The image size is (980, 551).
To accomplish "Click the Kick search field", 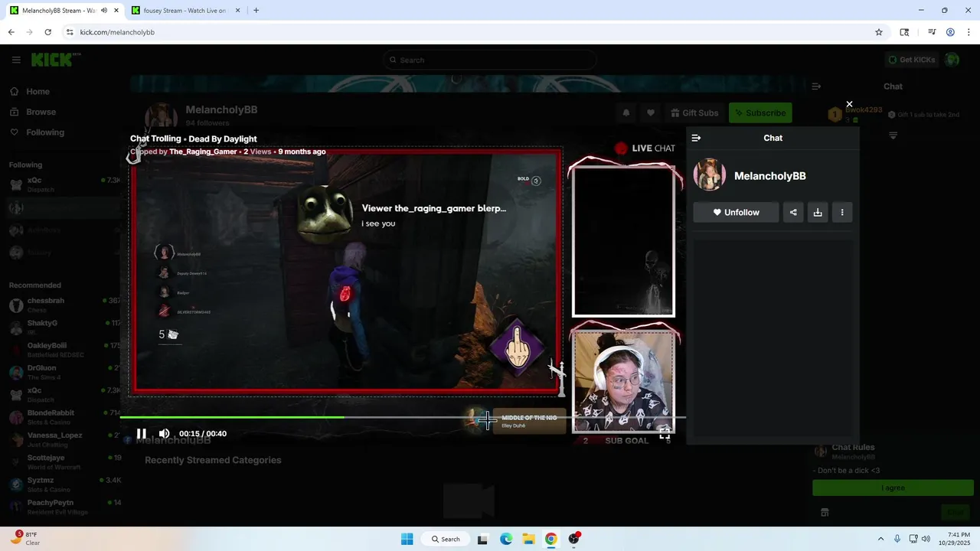I will pos(490,60).
